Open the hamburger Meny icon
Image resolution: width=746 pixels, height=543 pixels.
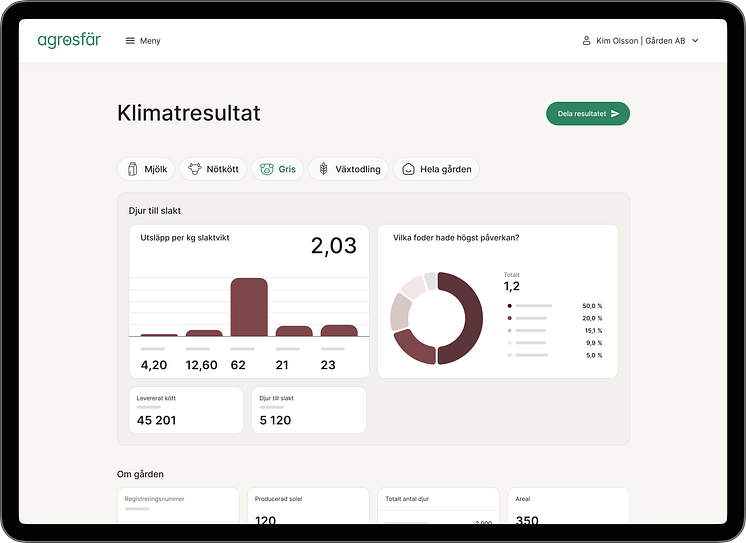130,41
